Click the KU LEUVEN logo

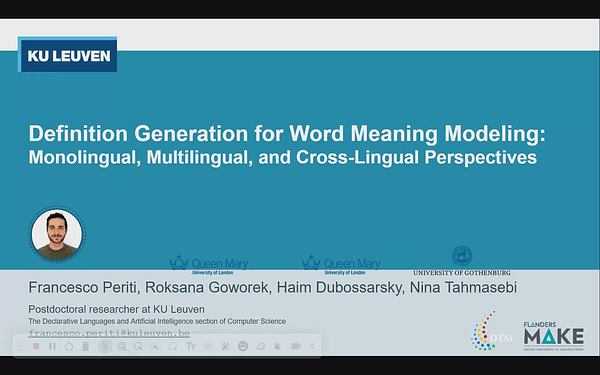click(x=68, y=54)
